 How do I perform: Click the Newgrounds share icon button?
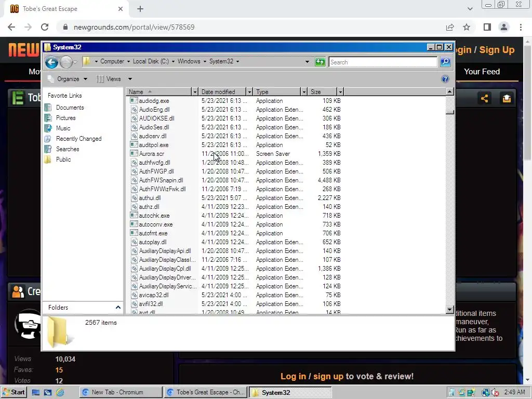[x=485, y=98]
